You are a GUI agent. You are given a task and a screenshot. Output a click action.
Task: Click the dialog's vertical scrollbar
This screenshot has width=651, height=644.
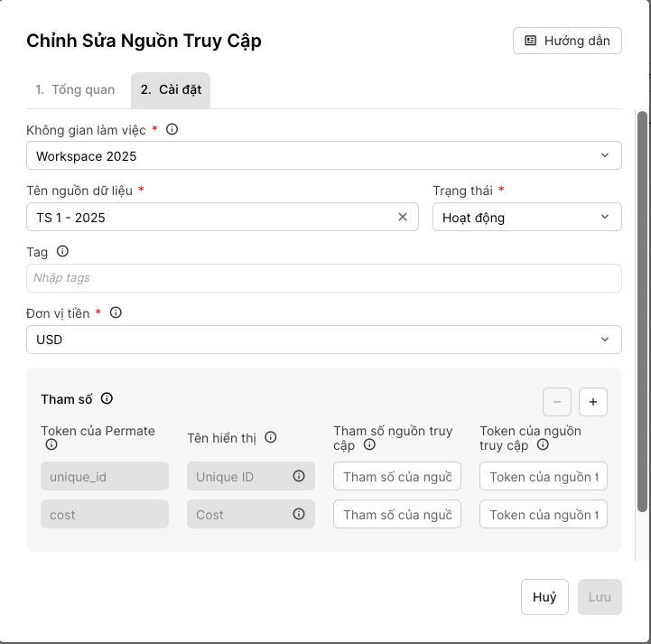click(x=642, y=307)
